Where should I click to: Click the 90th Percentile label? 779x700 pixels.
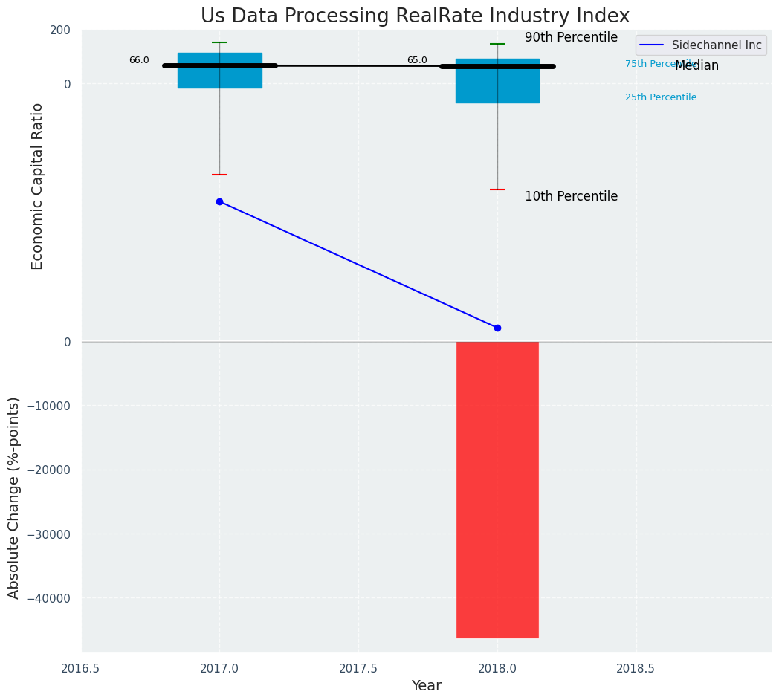[x=571, y=37]
